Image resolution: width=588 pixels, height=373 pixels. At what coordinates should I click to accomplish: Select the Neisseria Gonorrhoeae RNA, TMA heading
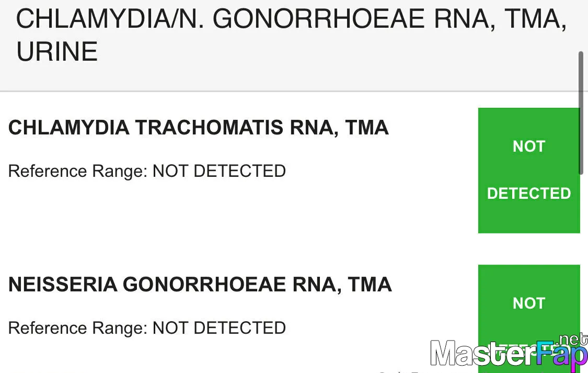(x=200, y=285)
